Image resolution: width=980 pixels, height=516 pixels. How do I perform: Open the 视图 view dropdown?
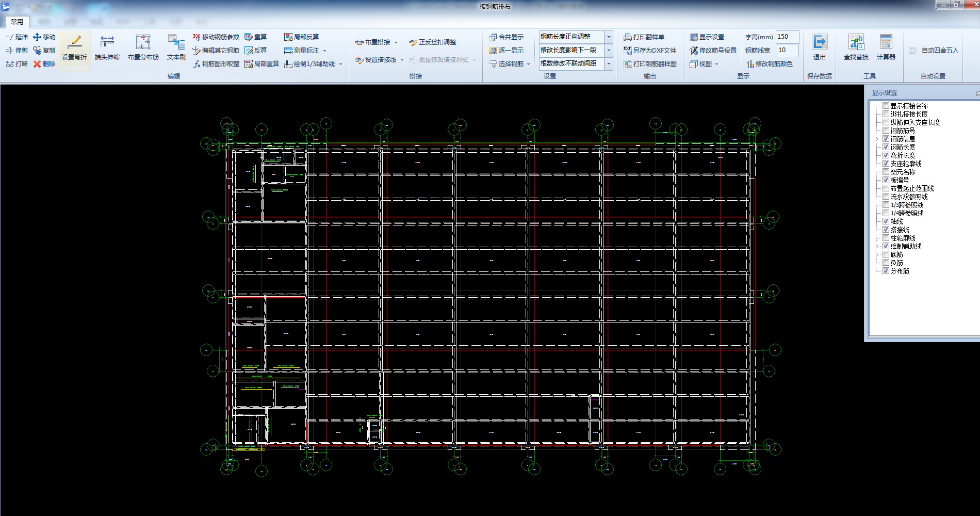(716, 64)
